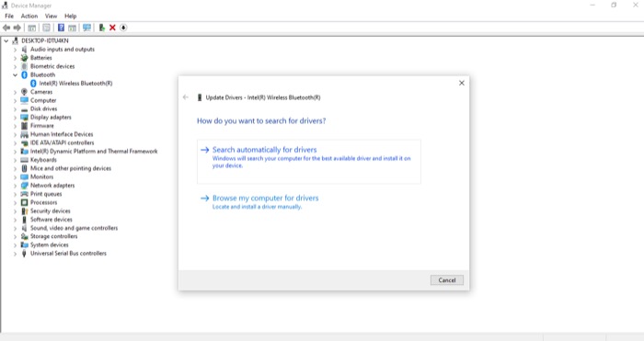644x341 pixels.
Task: Open the blue Help question mark icon
Action: (61, 28)
